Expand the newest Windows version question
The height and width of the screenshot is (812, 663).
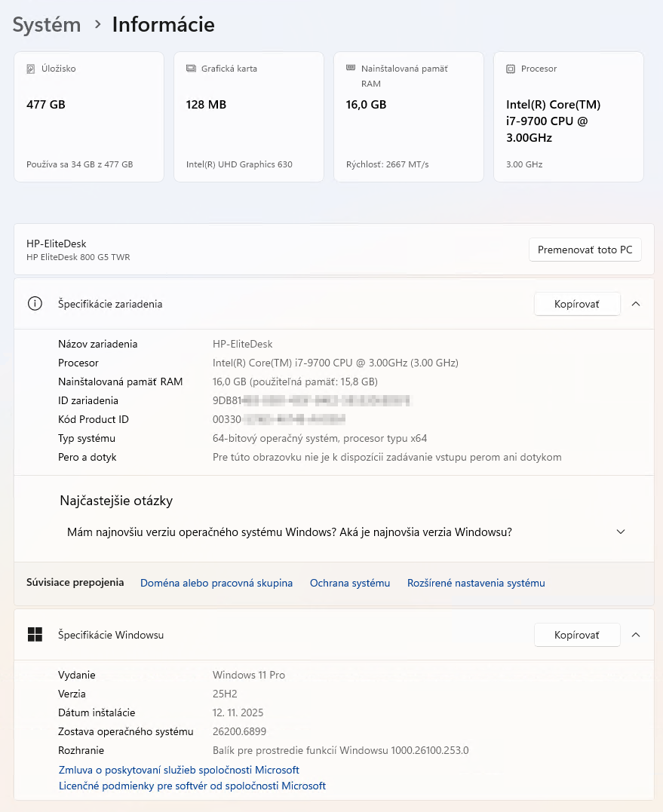coord(621,532)
